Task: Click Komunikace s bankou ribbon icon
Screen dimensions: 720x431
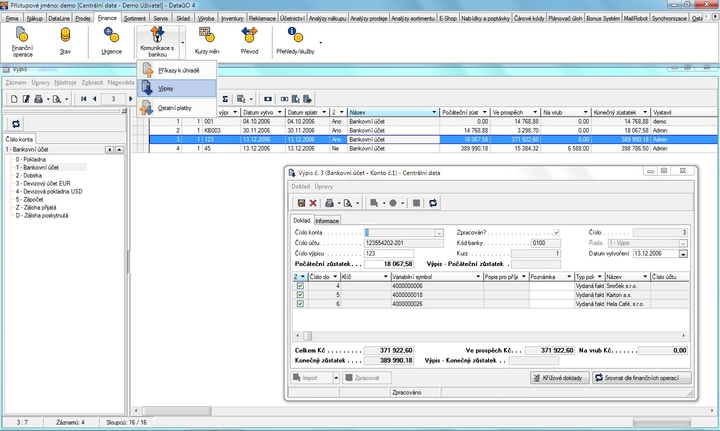Action: [x=157, y=41]
